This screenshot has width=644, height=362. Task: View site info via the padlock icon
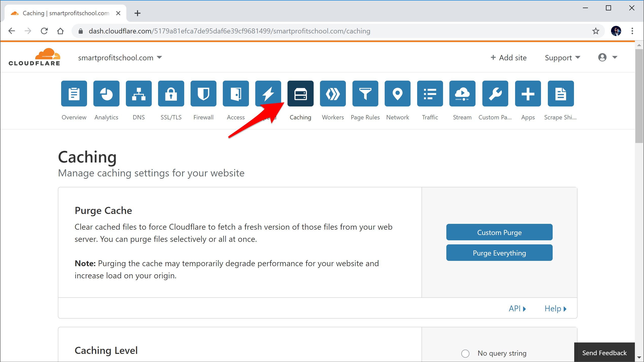[x=81, y=31]
